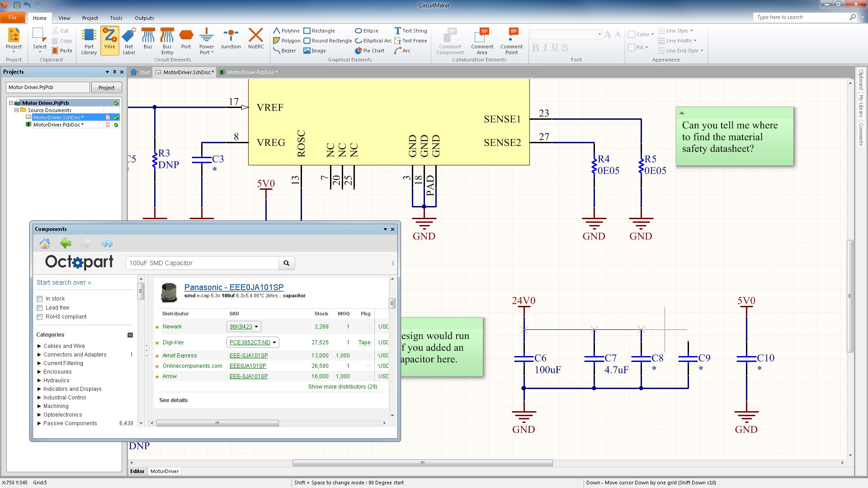Place a Junction
Viewport: 868px width, 488px height.
tap(231, 39)
